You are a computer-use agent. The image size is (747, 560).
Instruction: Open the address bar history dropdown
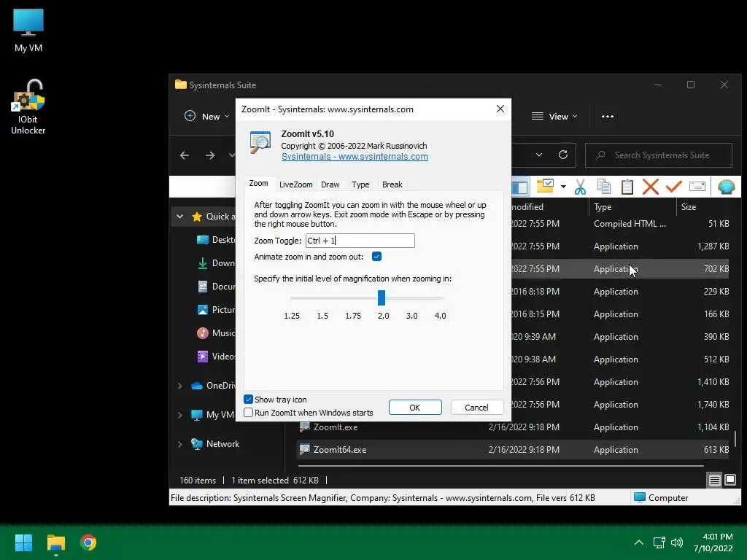[539, 155]
